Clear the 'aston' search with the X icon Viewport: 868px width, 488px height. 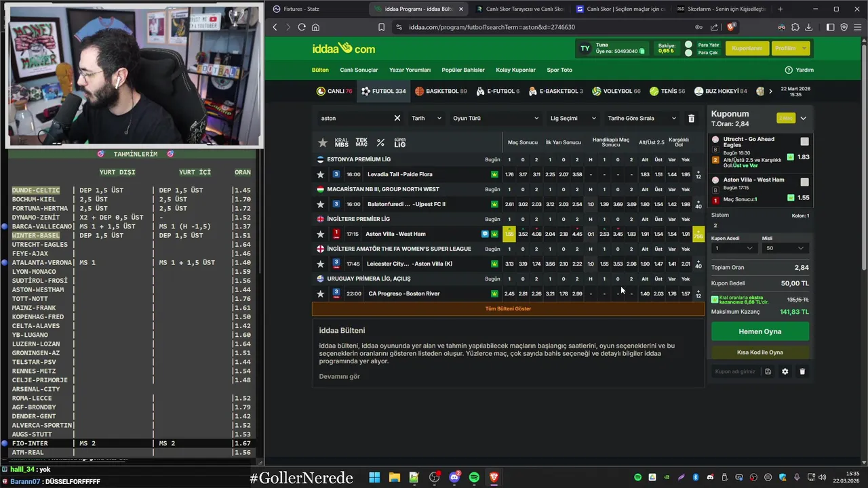click(397, 118)
